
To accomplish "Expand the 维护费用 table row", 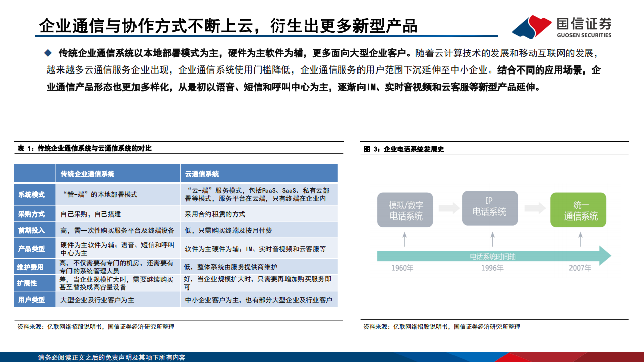I will [31, 268].
